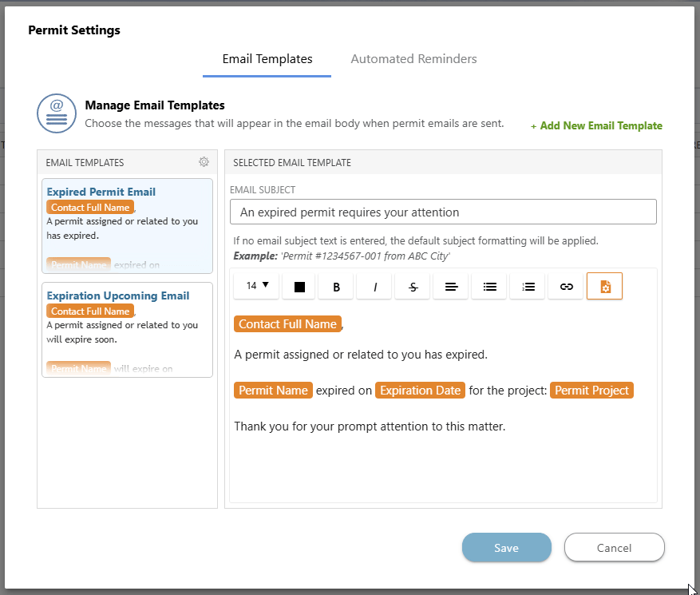Click the Contact Full Name tag in Expired Permit card

(x=90, y=208)
